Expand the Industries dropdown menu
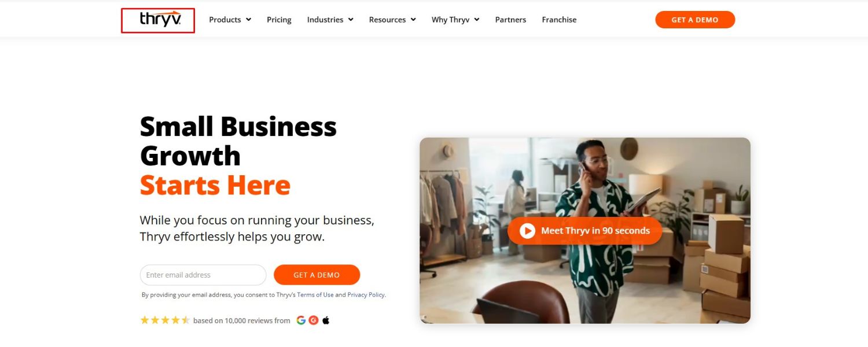The height and width of the screenshot is (347, 868). [x=330, y=20]
